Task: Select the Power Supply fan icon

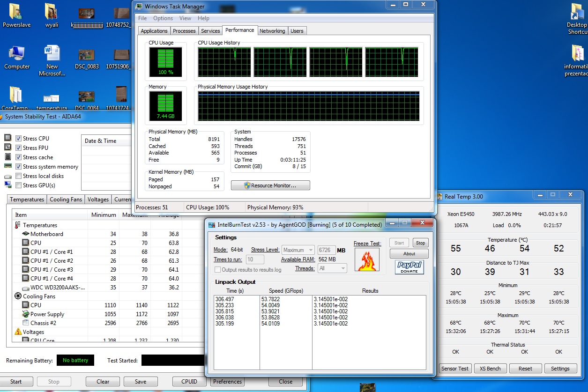Action: [26, 314]
